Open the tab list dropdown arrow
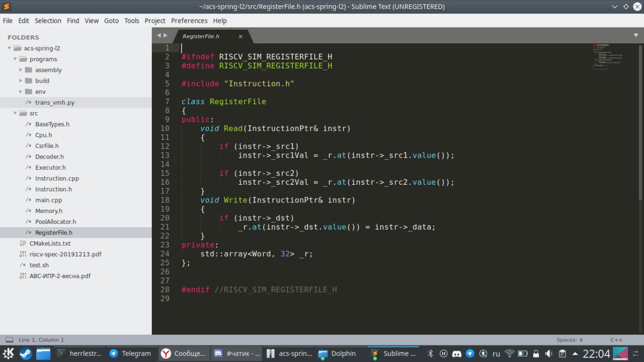The image size is (644, 362). [x=635, y=35]
